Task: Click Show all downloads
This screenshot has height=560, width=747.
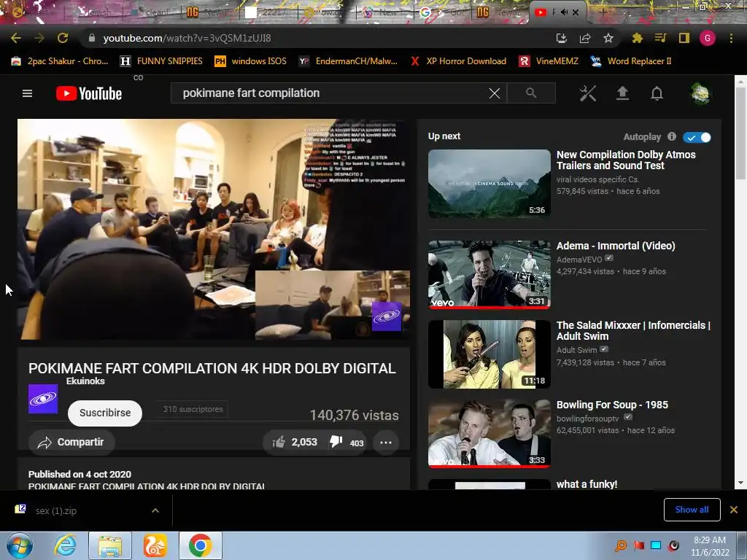Action: click(692, 510)
